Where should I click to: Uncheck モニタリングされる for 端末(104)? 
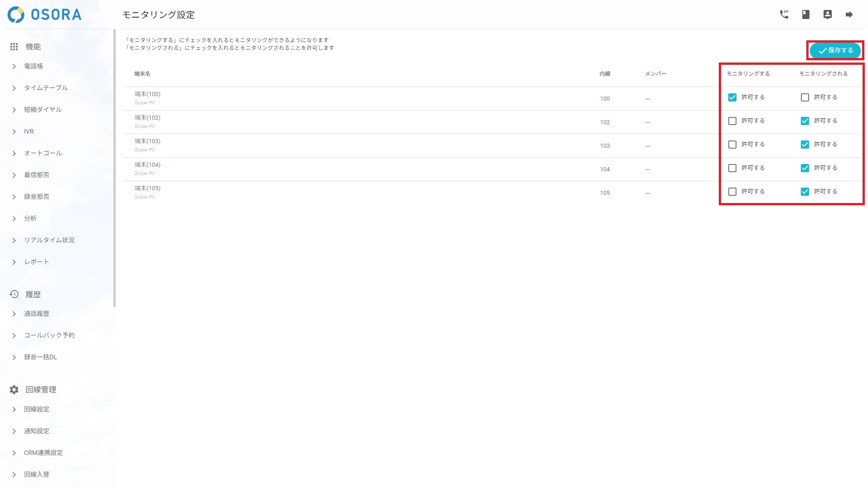(x=805, y=168)
